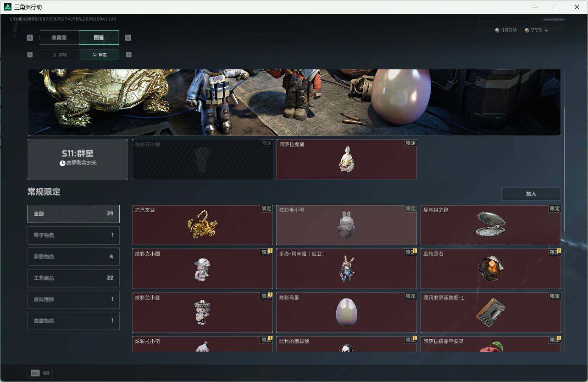The image size is (588, 382).
Task: Select the 至纯源石 crystal icon
Action: pos(491,269)
